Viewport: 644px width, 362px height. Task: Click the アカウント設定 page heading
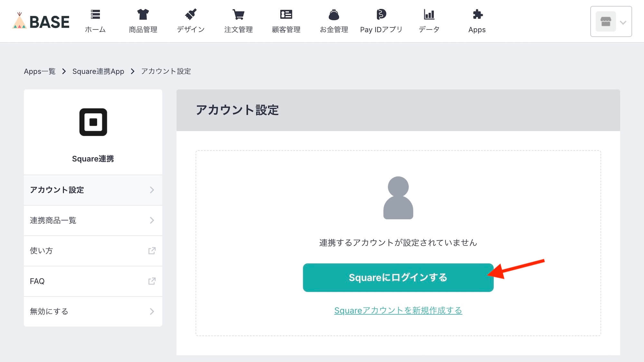(237, 110)
